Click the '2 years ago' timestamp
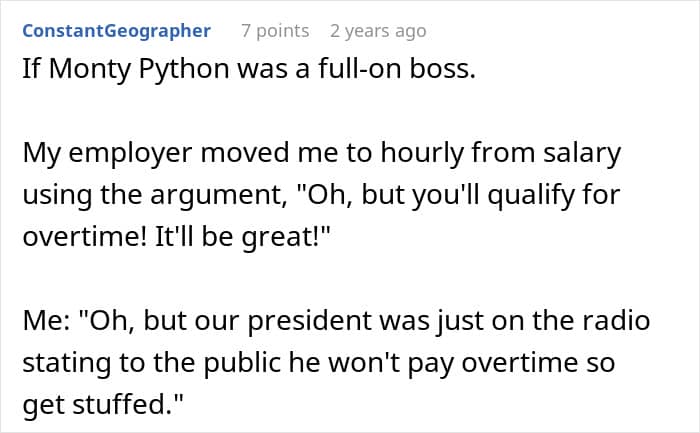 click(x=378, y=31)
